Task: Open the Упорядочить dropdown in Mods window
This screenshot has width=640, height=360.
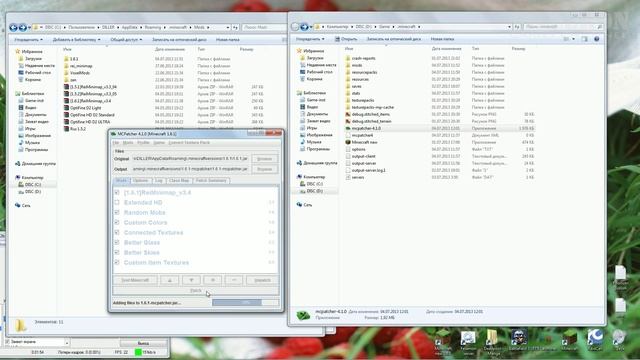Action: [29, 40]
